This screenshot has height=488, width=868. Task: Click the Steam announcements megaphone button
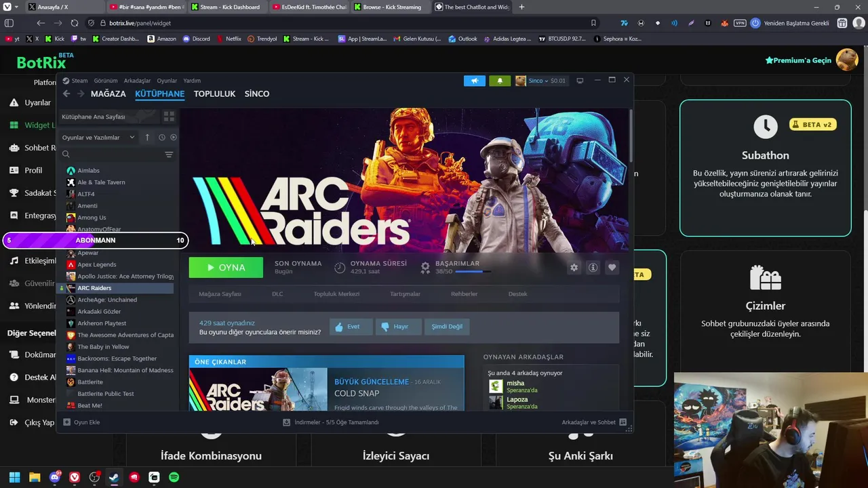(x=475, y=81)
